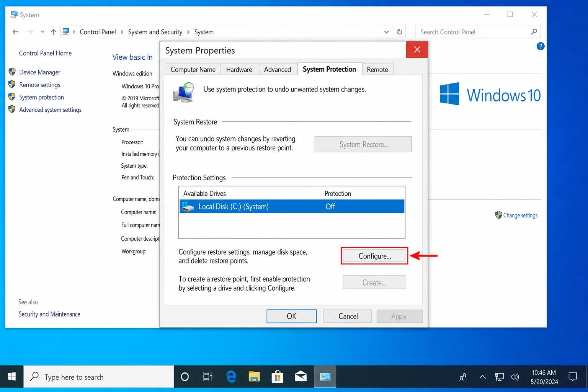This screenshot has width=588, height=392.
Task: Expand chevron after Control Panel breadcrumb
Action: 122,32
